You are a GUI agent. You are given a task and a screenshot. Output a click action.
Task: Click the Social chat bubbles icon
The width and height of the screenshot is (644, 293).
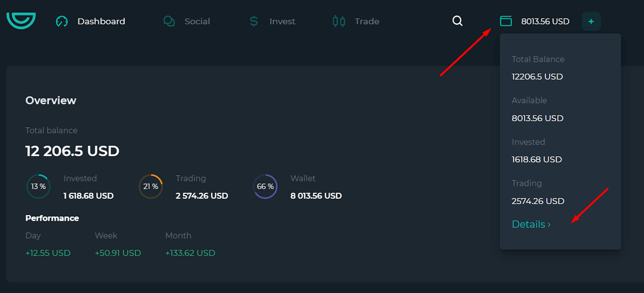169,21
